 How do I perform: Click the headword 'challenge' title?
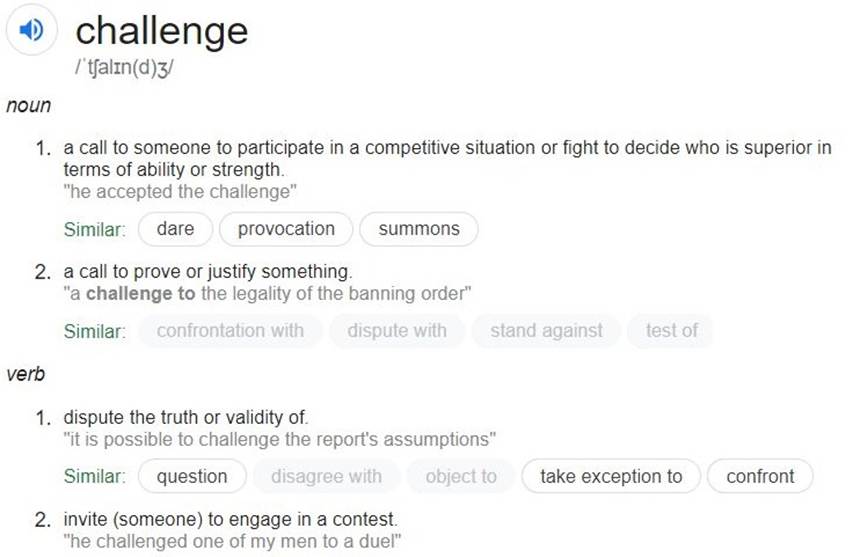point(162,31)
